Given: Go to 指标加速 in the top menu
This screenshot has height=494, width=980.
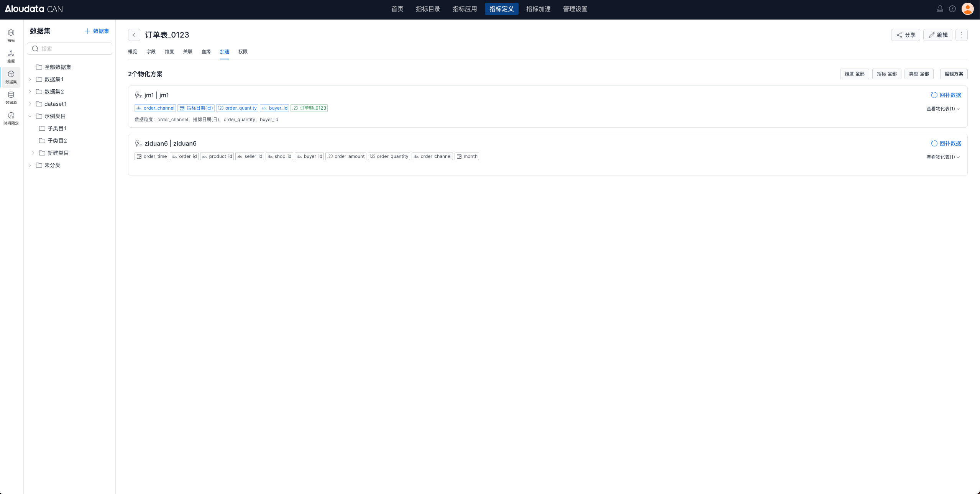Looking at the screenshot, I should coord(538,9).
